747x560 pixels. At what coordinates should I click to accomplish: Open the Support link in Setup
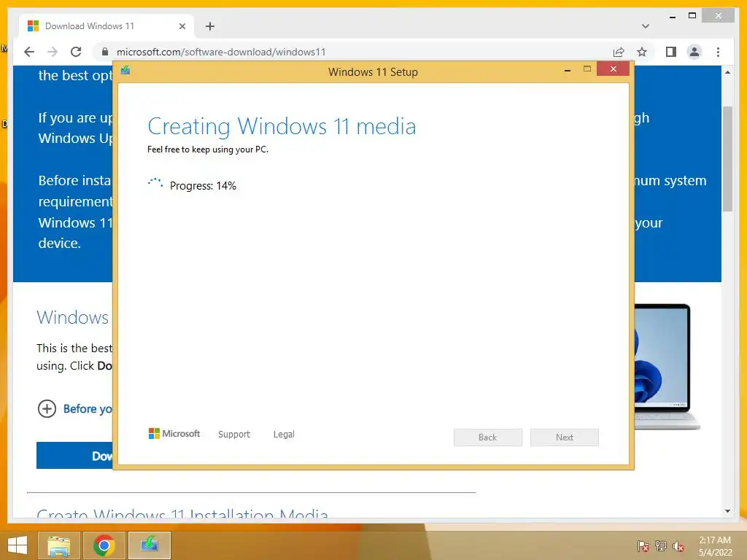pos(234,435)
